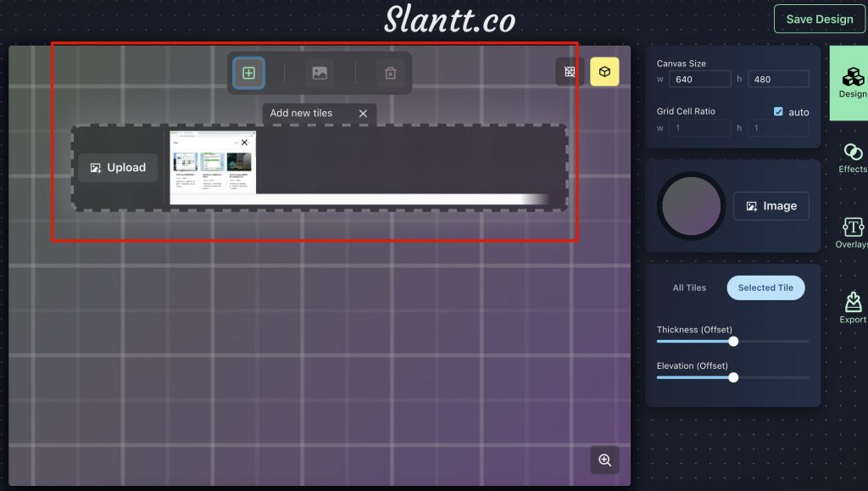Switch to the All Tiles tab

(689, 287)
